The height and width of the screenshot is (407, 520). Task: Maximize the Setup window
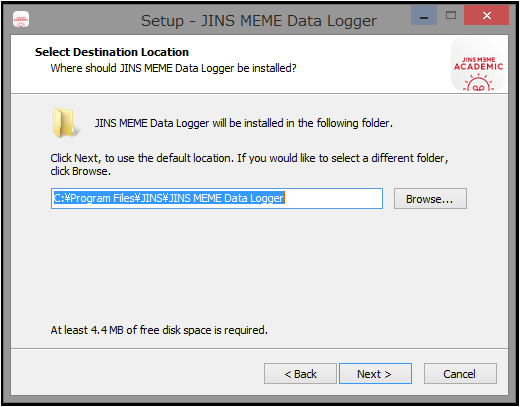(x=451, y=15)
